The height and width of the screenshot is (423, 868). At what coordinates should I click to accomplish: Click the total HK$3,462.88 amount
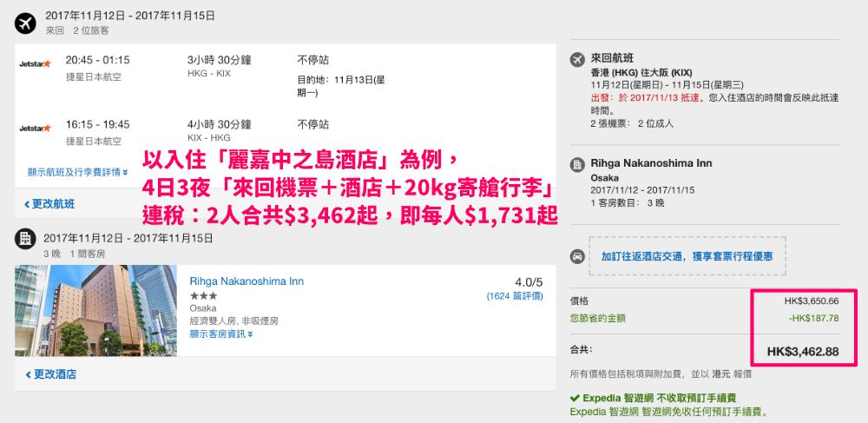(x=803, y=352)
